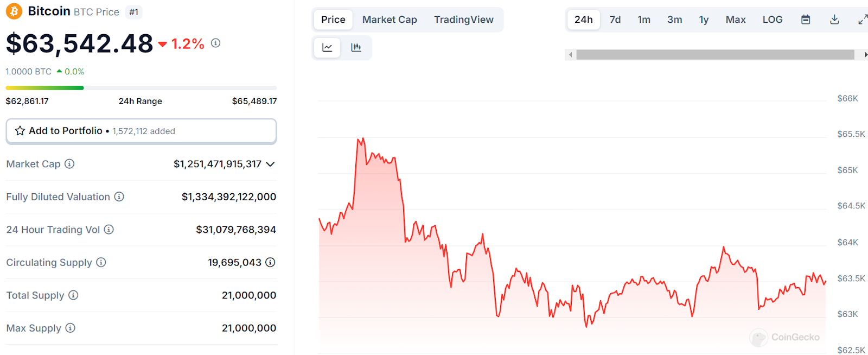868x355 pixels.
Task: Switch price timeframe to 7d
Action: [615, 19]
